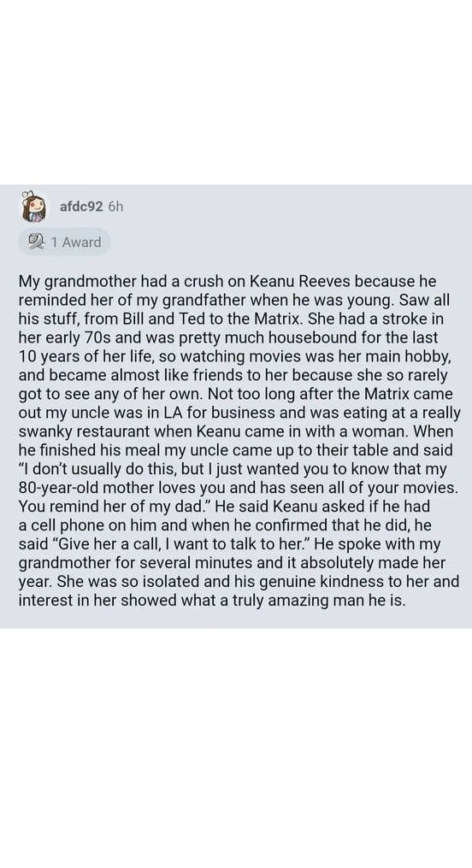
Task: Tap the line starting 'got to see any'
Action: [x=235, y=394]
